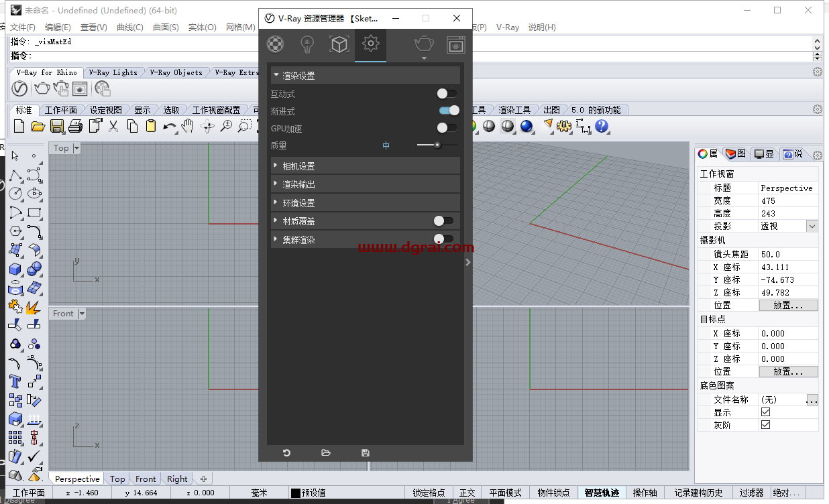Toggle 正交 Ortho mode in the status bar
Image resolution: width=829 pixels, height=504 pixels.
(467, 492)
